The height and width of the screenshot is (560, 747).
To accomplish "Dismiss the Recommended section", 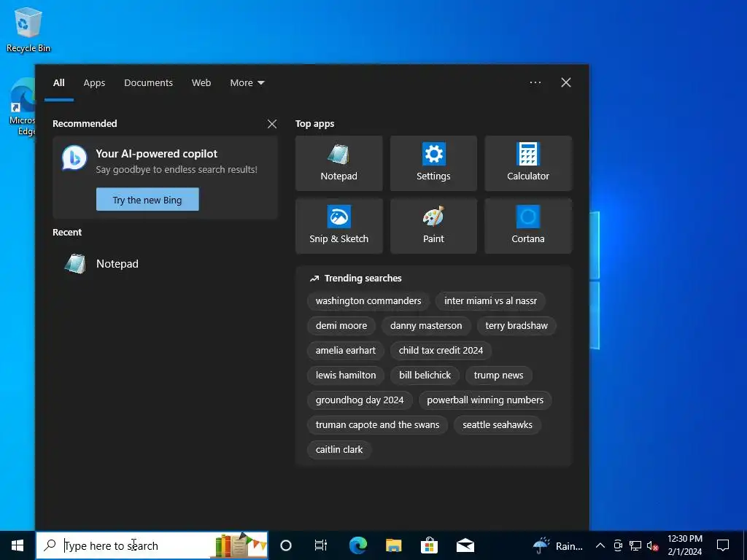I will [272, 124].
